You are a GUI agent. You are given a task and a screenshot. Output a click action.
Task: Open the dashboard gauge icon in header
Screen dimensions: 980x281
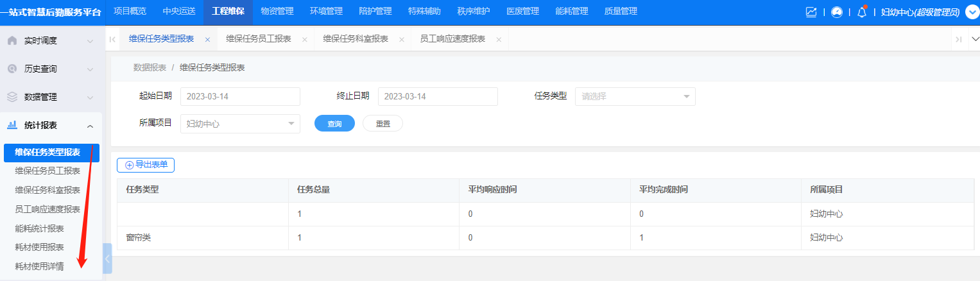(x=837, y=12)
